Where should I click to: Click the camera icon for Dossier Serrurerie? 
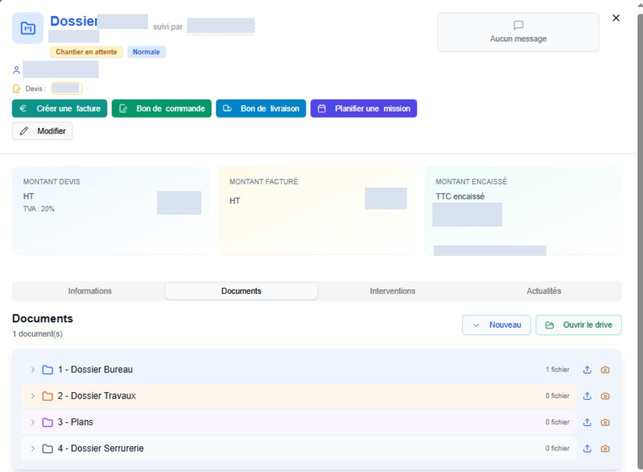tap(605, 449)
